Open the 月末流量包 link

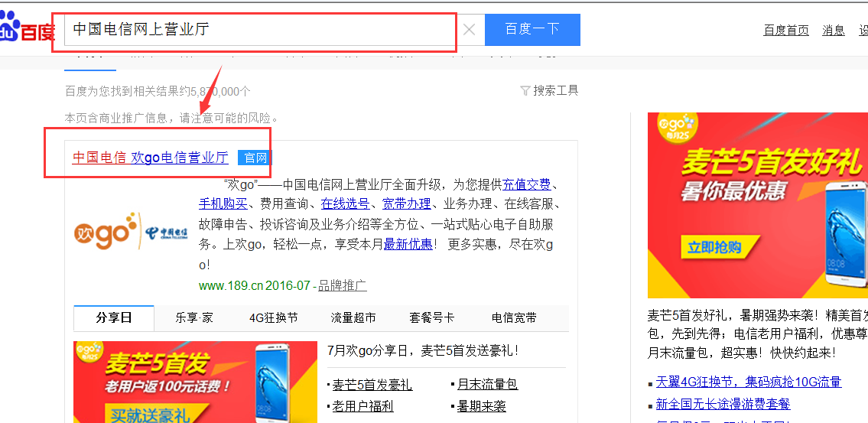pos(487,385)
